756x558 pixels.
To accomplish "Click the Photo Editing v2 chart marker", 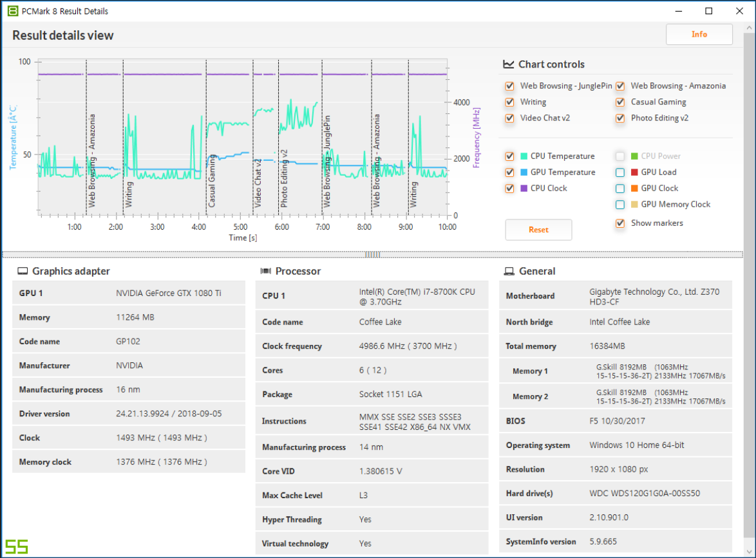I will pos(279,137).
